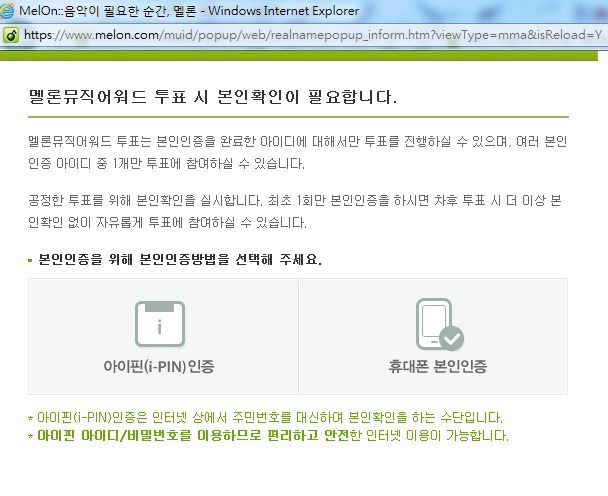Click the paragraph starting 멜론뮤직어워드 투표는 본인인증을
Screen dimensions: 608x496
pyautogui.click(x=298, y=152)
